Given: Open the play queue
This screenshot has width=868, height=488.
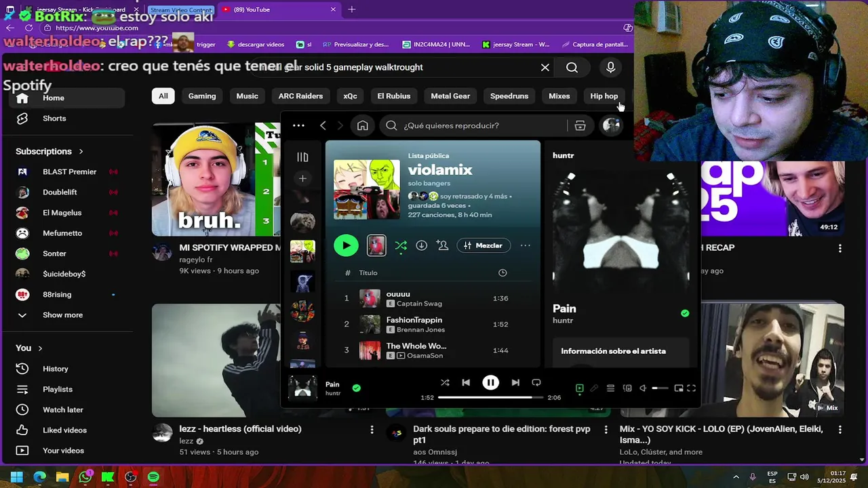Looking at the screenshot, I should 610,388.
